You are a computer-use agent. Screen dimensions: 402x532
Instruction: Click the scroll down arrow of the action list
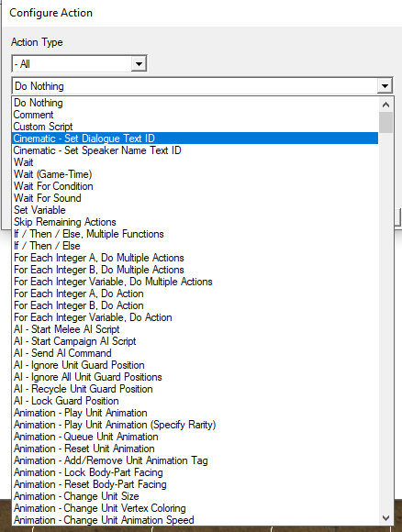coord(385,517)
